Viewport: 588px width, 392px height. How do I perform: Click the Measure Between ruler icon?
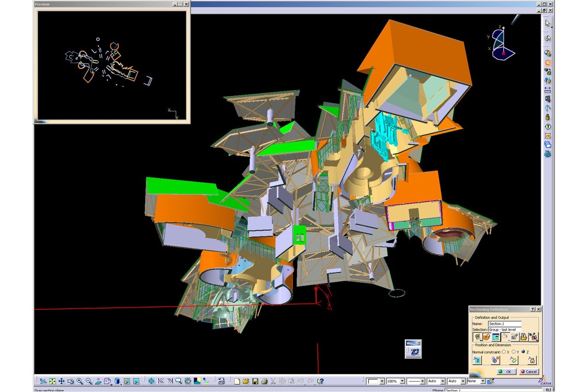pos(548,89)
